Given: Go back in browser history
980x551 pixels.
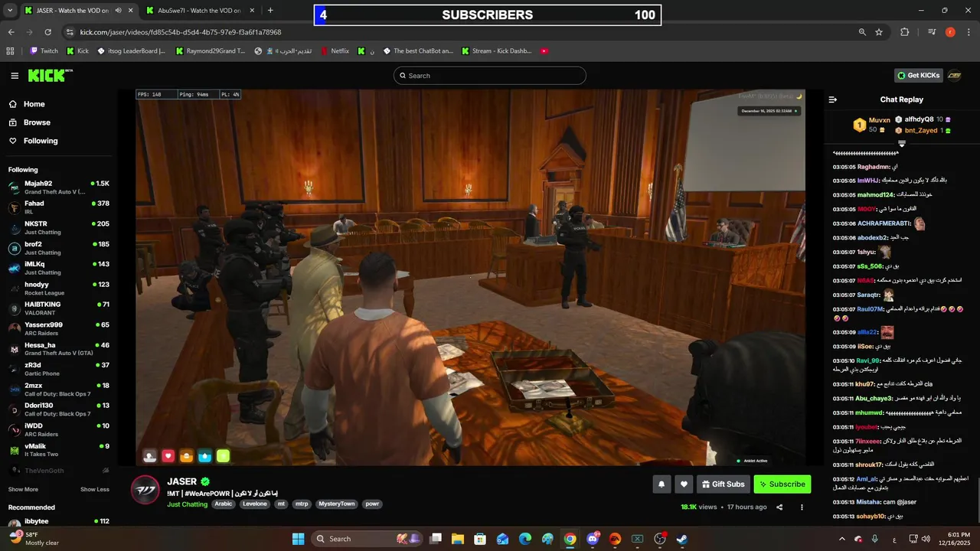Looking at the screenshot, I should [x=11, y=32].
